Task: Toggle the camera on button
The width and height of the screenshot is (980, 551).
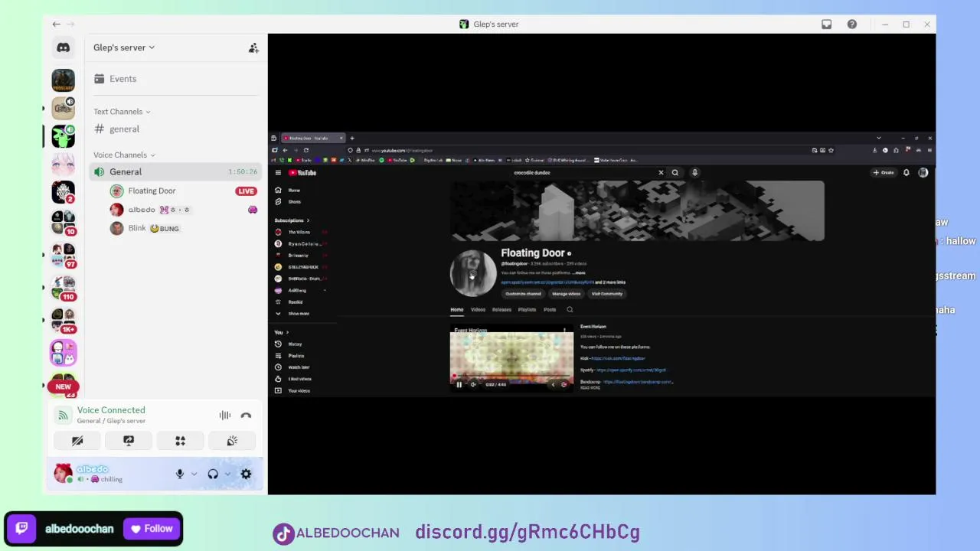Action: tap(77, 441)
